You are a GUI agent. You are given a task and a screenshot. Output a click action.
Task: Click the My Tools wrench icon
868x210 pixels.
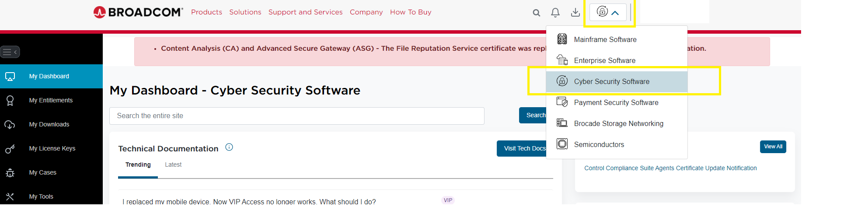tap(10, 197)
